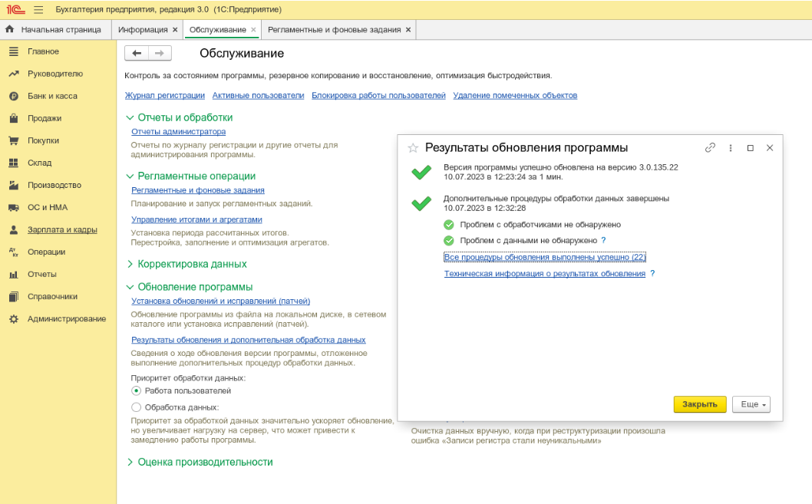The width and height of the screenshot is (812, 504).
Task: Expand Корректировка данных section
Action: 130,264
